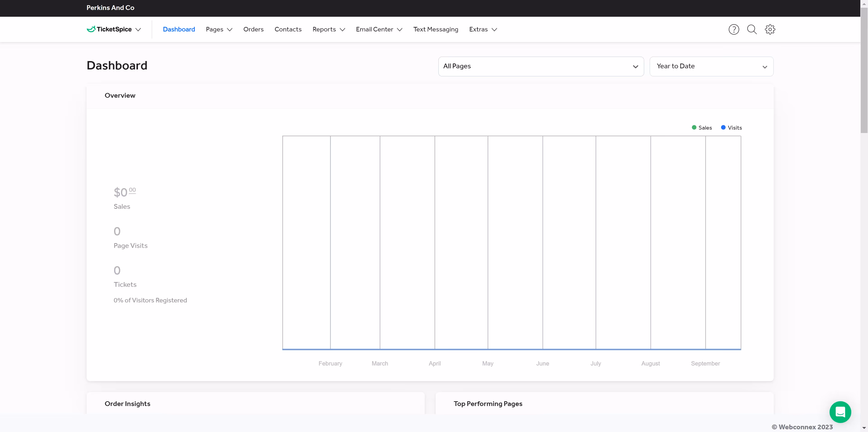Open the settings gear icon
Viewport: 868px width, 432px height.
[770, 29]
